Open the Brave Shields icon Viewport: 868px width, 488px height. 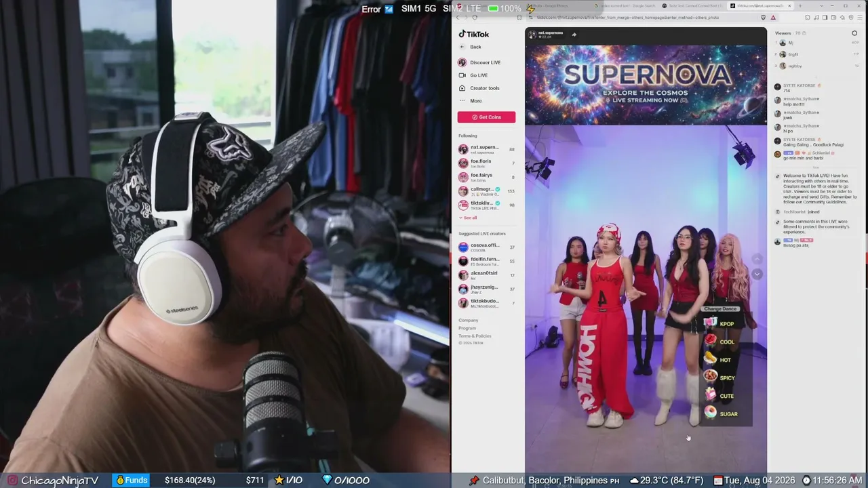(x=764, y=17)
